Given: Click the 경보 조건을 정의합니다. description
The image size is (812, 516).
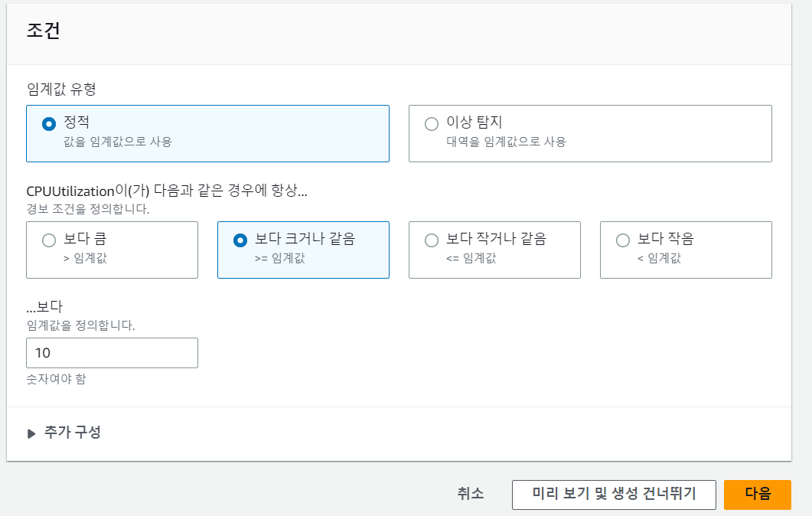Looking at the screenshot, I should 88,209.
